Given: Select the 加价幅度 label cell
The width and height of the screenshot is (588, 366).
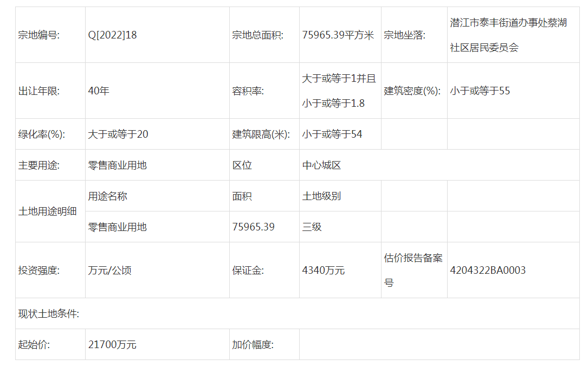Looking at the screenshot, I should pos(253,345).
